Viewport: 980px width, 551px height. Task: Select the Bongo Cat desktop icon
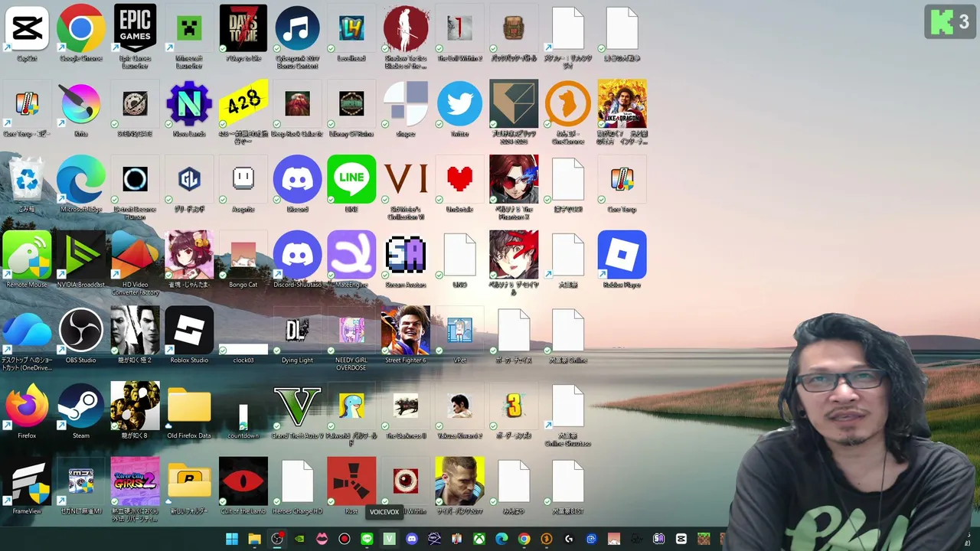tap(243, 255)
